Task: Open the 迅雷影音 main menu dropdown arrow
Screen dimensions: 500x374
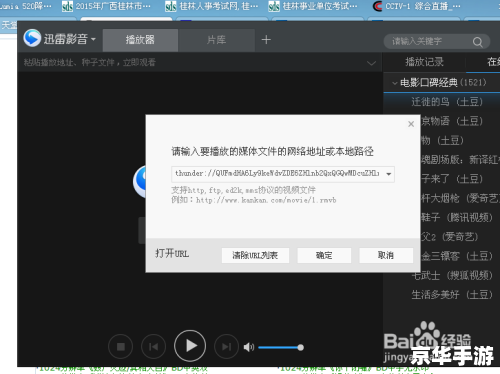Action: (x=93, y=39)
